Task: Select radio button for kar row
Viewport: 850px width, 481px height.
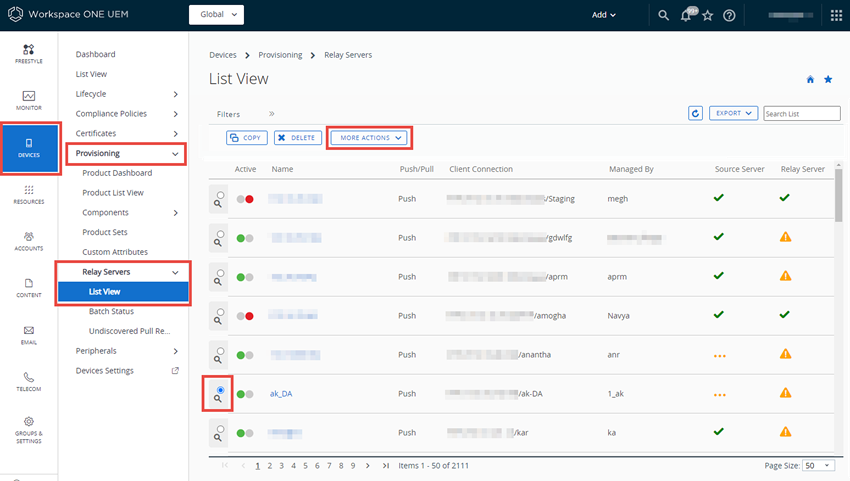Action: point(220,429)
